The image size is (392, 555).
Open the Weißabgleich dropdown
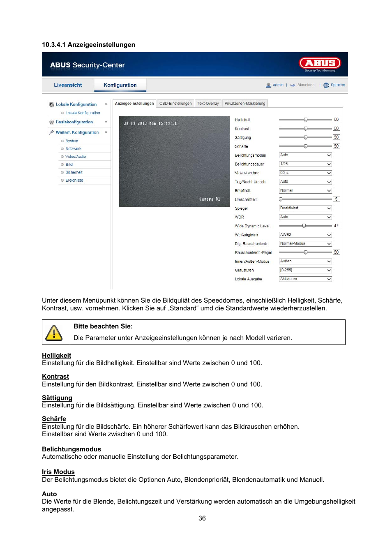pyautogui.click(x=305, y=235)
